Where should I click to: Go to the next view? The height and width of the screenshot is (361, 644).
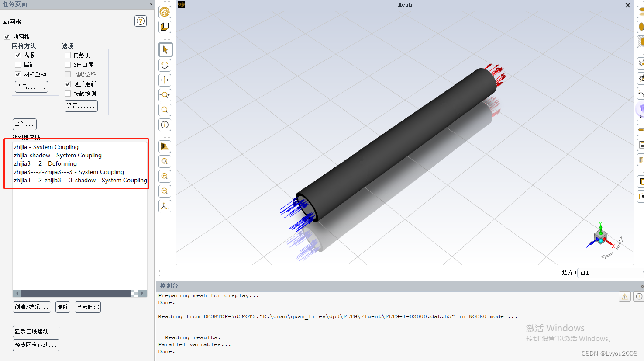point(165,191)
